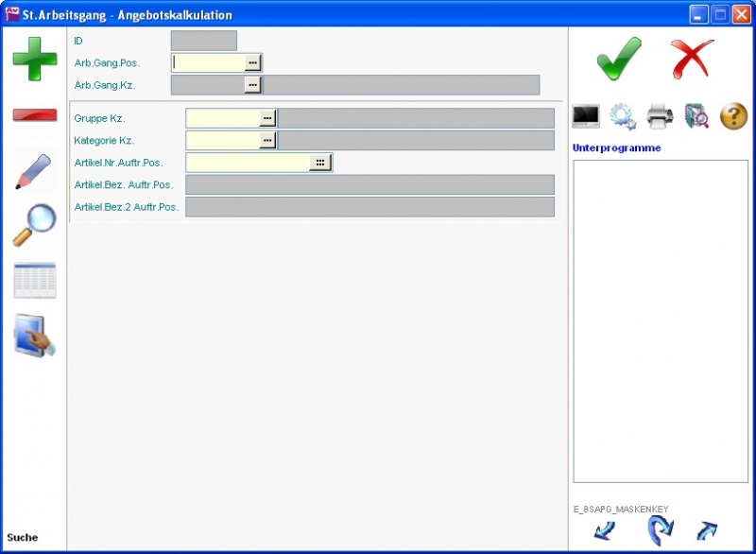Screen dimensions: 756x554
Task: Click the blue down-left arrow icon
Action: [x=605, y=530]
